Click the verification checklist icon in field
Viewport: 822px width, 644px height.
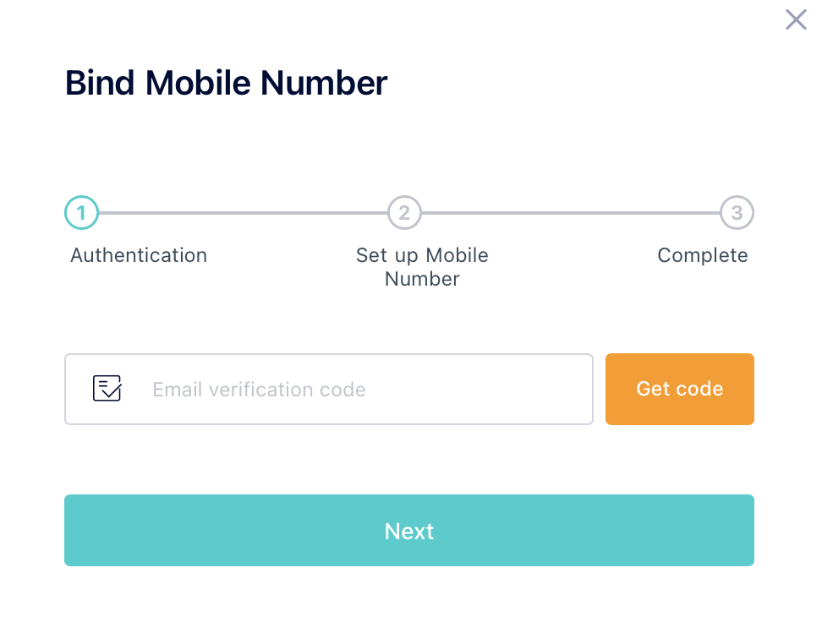[107, 388]
